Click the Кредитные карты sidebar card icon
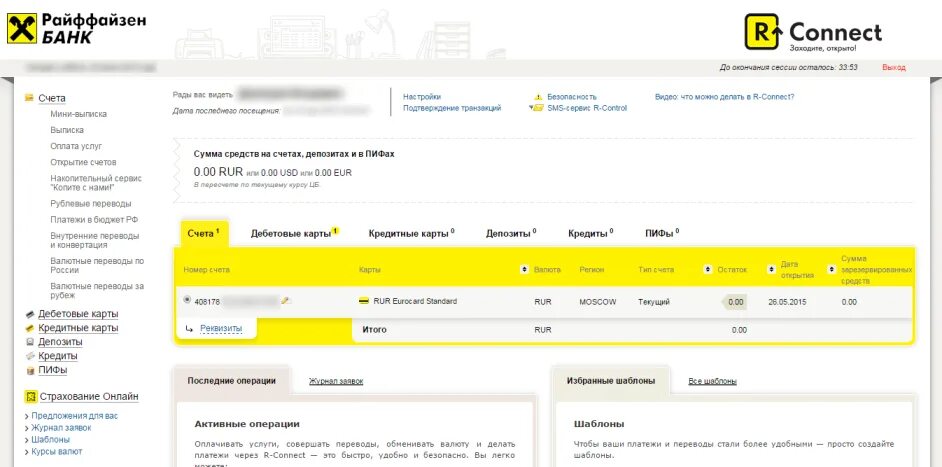The height and width of the screenshot is (467, 942). (30, 328)
